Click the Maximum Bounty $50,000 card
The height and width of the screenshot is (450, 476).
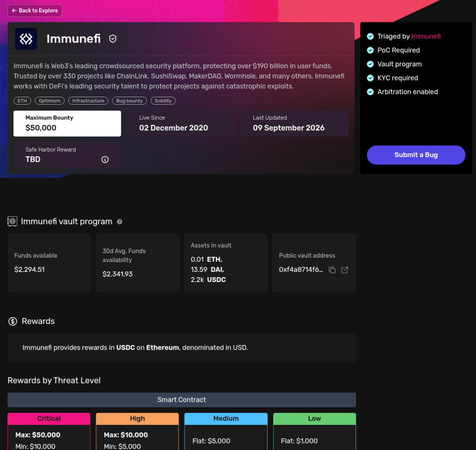pos(67,123)
